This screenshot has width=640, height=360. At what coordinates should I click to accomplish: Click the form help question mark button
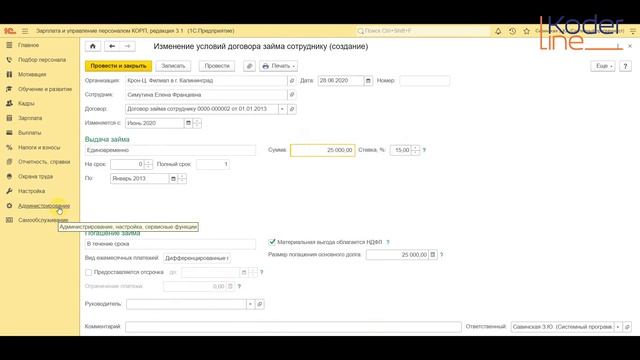tap(625, 66)
